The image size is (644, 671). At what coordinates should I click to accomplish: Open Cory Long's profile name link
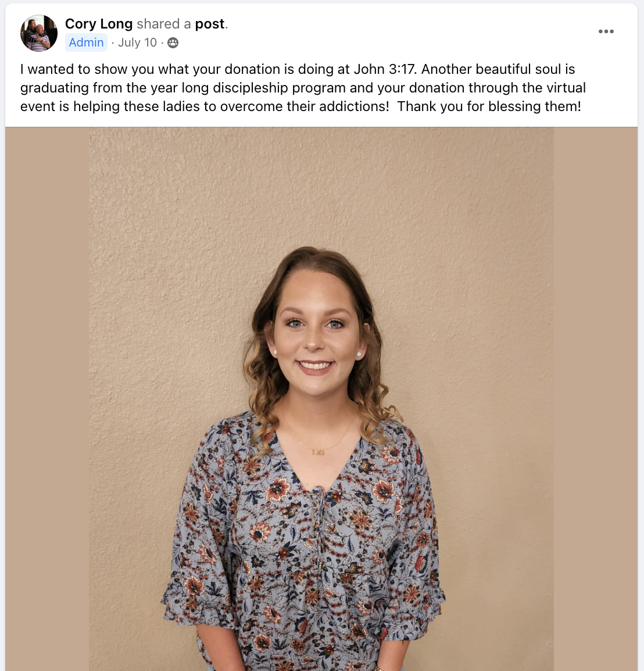(x=99, y=23)
